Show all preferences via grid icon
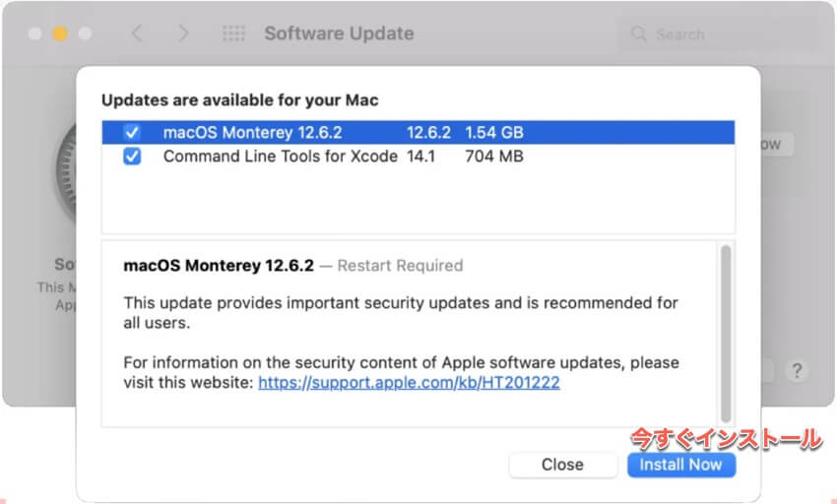This screenshot has width=837, height=504. 233,33
